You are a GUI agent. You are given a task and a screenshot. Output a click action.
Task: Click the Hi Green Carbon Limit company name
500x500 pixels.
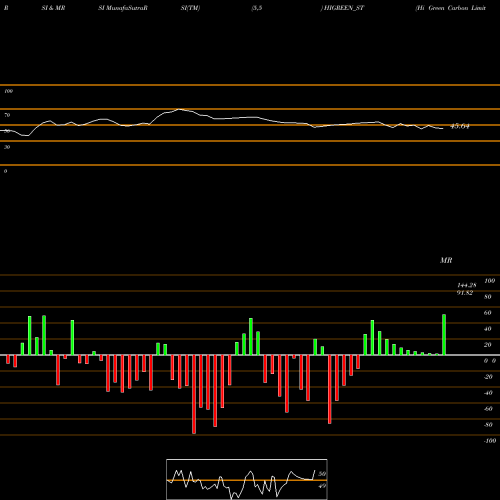[x=451, y=8]
